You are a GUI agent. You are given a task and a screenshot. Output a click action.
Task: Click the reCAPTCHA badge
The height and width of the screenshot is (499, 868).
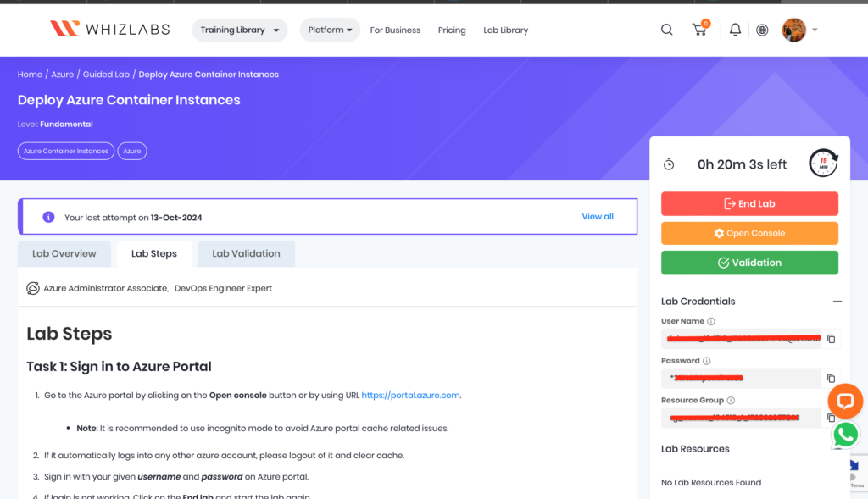pos(858,473)
